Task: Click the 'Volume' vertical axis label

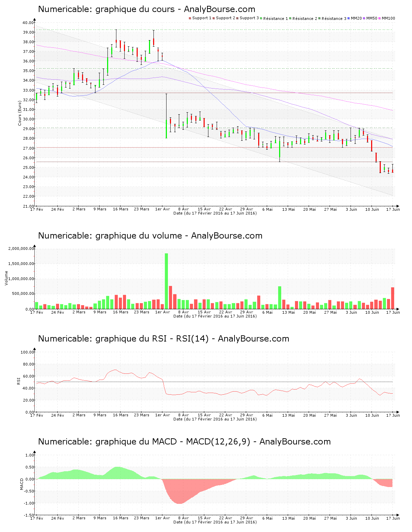Action: pos(6,278)
